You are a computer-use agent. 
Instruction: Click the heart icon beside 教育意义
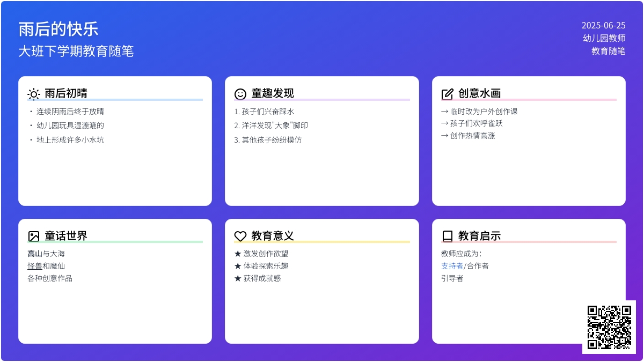[x=240, y=237]
